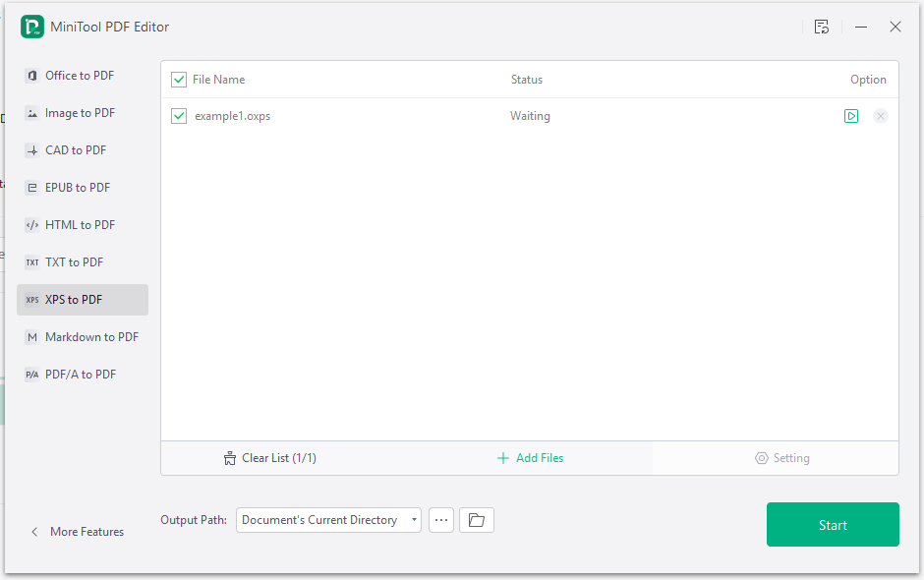Click the MiniTool PDF Editor logo icon
The image size is (924, 580).
(x=31, y=27)
